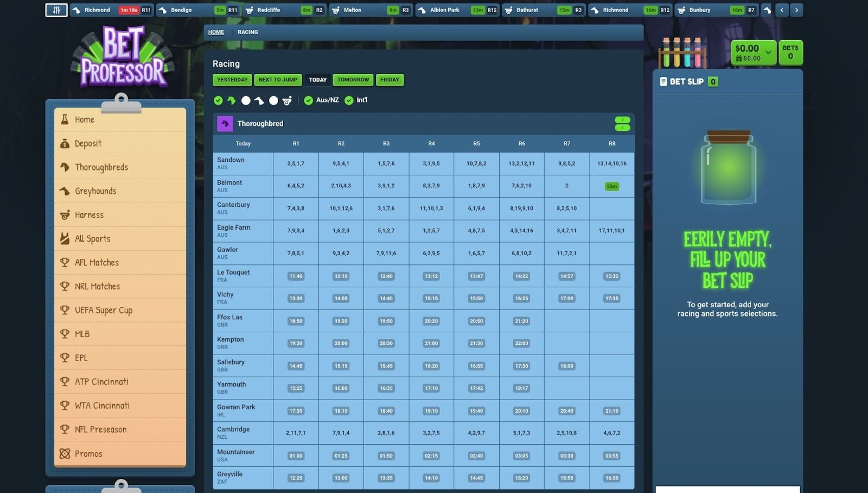Viewport: 868px width, 493px height.
Task: Switch to the TOMORROW tab
Action: [353, 80]
